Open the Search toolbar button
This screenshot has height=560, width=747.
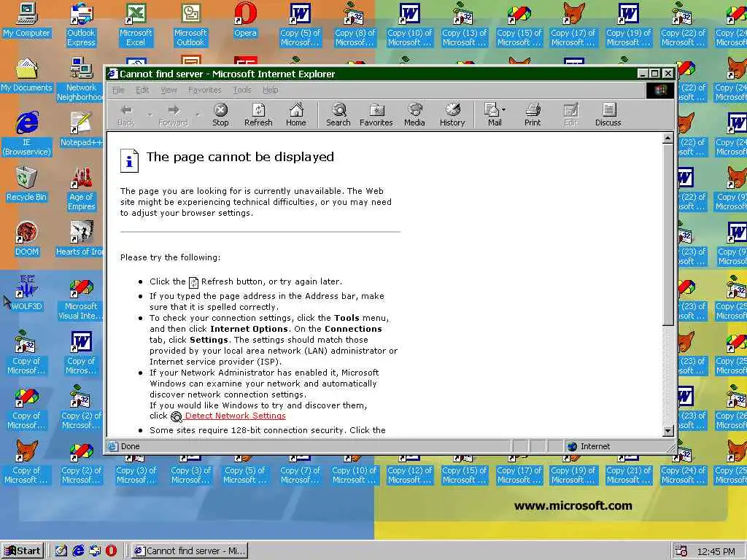coord(338,114)
